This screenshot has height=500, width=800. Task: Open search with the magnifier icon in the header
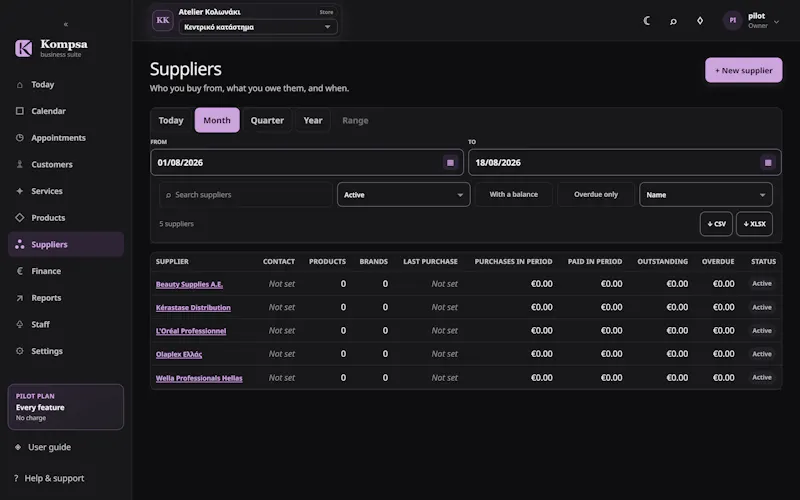(x=673, y=21)
